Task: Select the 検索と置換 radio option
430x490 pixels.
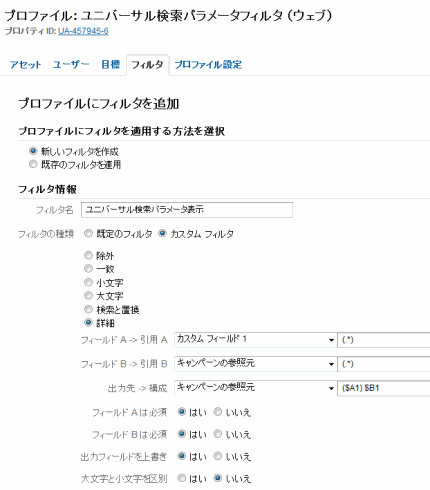Action: pyautogui.click(x=88, y=310)
